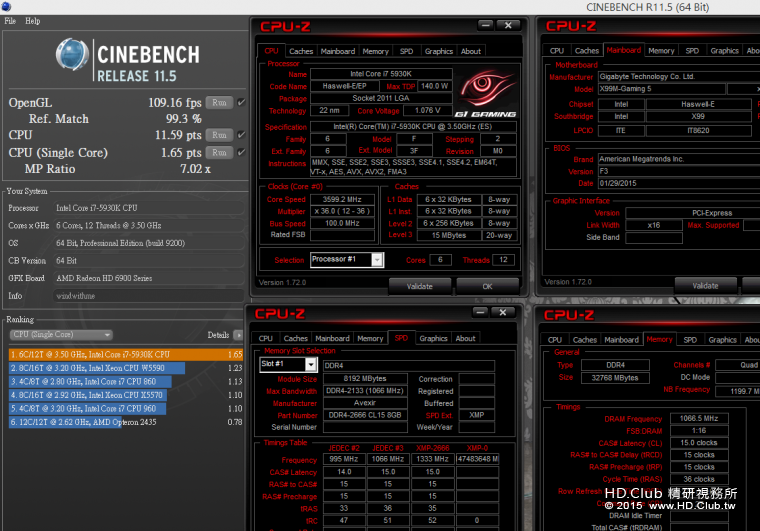
Task: Run the CPU Single Core benchmark
Action: (x=219, y=153)
